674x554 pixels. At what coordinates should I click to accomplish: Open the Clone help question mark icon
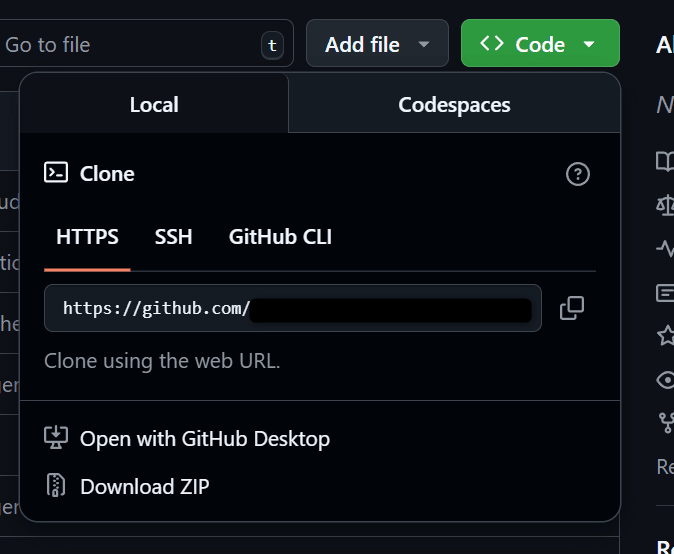point(578,174)
